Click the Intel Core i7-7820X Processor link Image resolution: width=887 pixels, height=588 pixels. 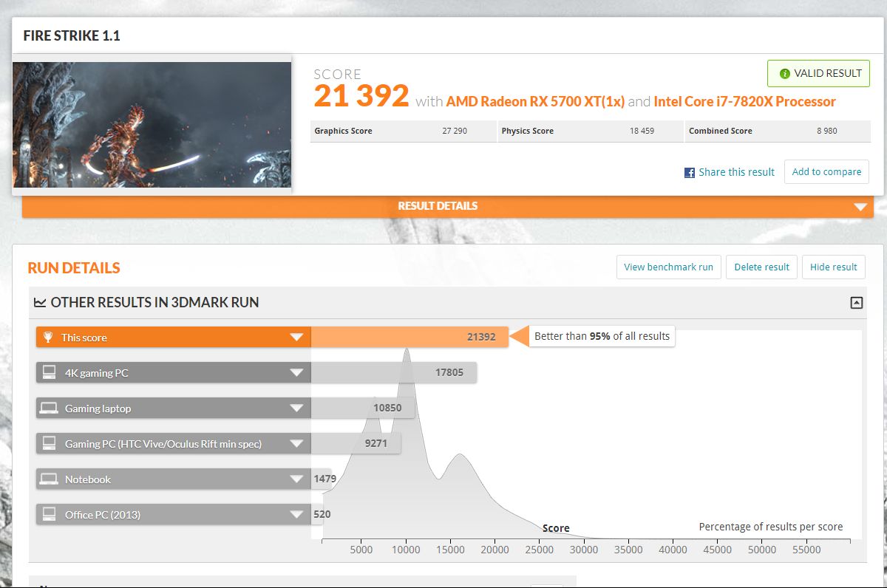click(745, 102)
